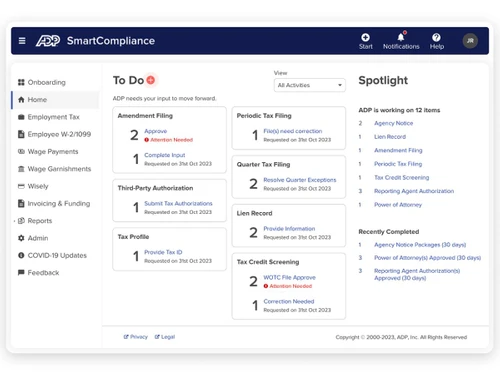The image size is (500, 375).
Task: Click the ADP is working on 12 items text
Action: pyautogui.click(x=399, y=110)
